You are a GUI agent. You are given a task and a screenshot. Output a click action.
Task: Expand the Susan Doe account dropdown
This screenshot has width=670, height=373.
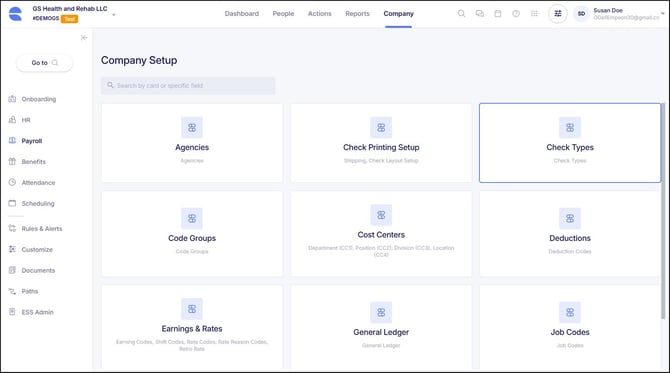pos(663,14)
